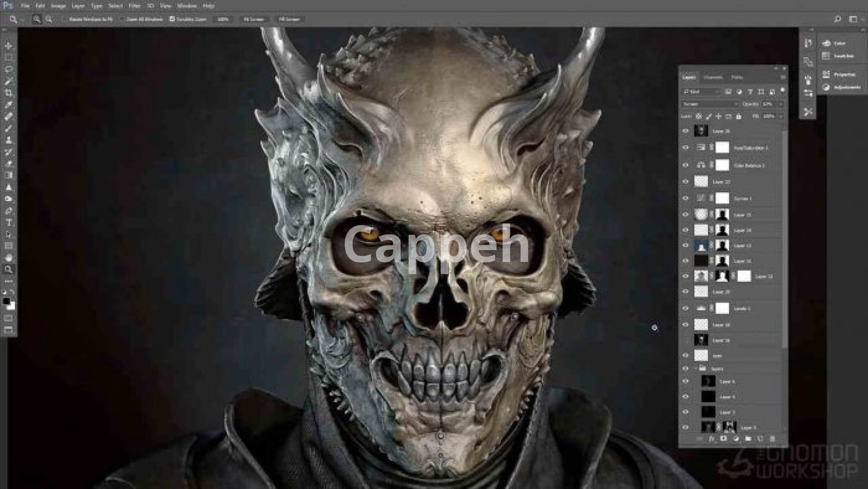Select the Lasso tool
Viewport: 868px width, 489px height.
tap(9, 69)
